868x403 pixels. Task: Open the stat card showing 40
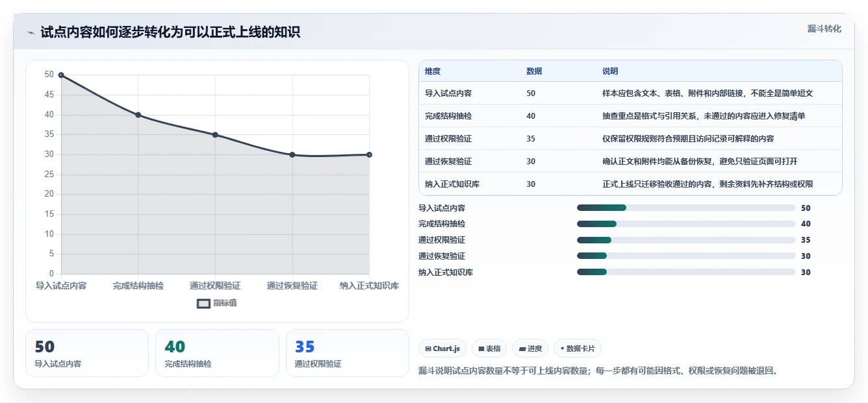tap(217, 353)
